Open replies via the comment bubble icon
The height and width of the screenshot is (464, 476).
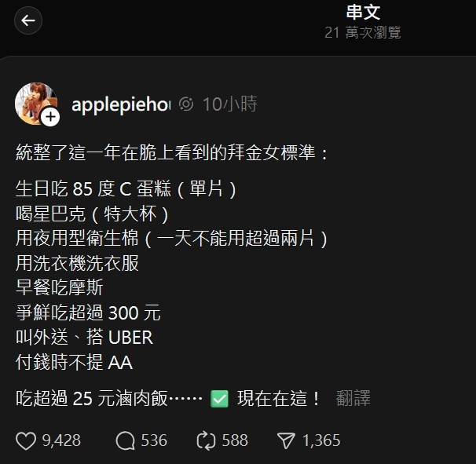(125, 440)
